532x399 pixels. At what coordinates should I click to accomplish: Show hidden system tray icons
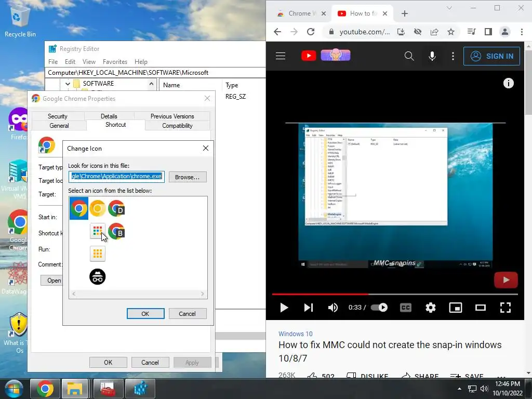point(459,389)
